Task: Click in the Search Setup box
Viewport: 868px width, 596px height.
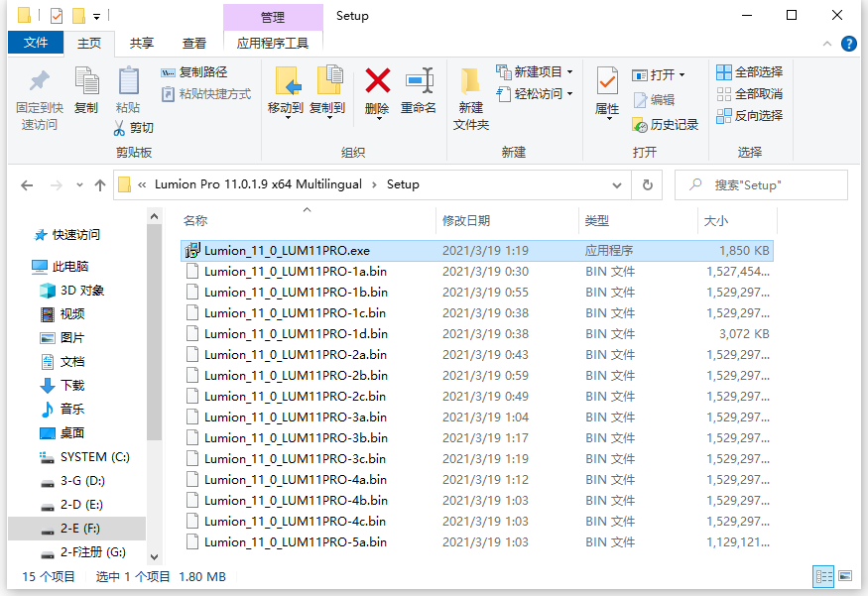Action: click(x=761, y=184)
